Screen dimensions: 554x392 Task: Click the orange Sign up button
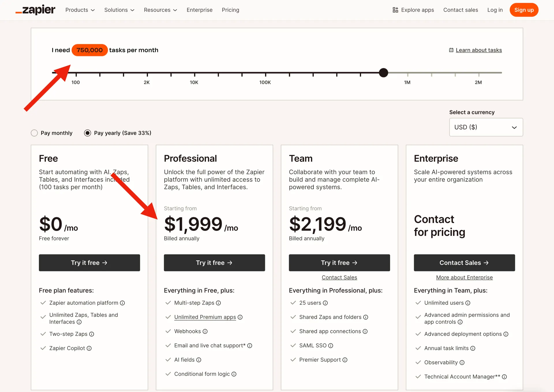pos(524,10)
